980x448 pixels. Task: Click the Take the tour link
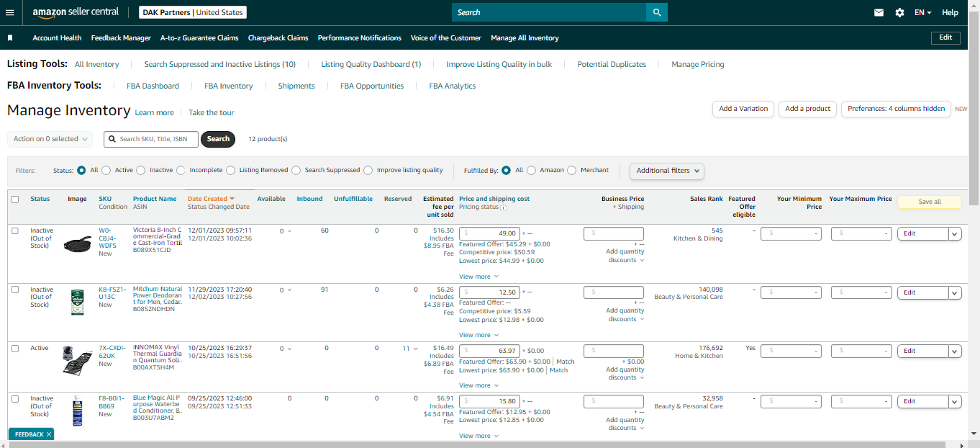click(x=211, y=112)
